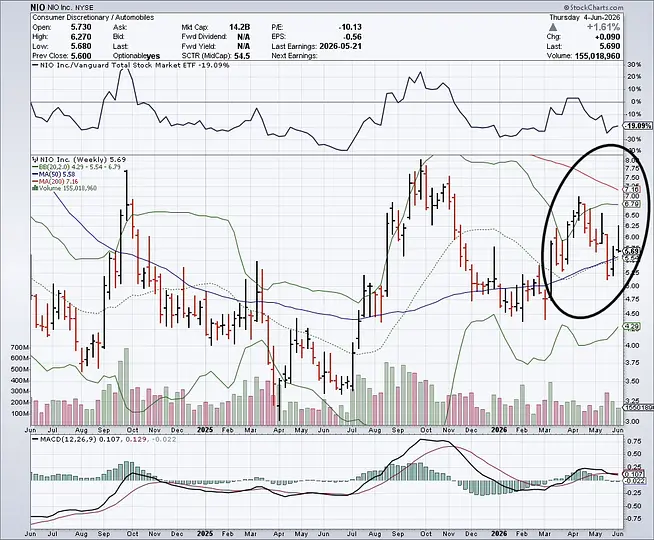Click the MA(200) 7.16 legend entry
The height and width of the screenshot is (540, 654).
[54, 181]
